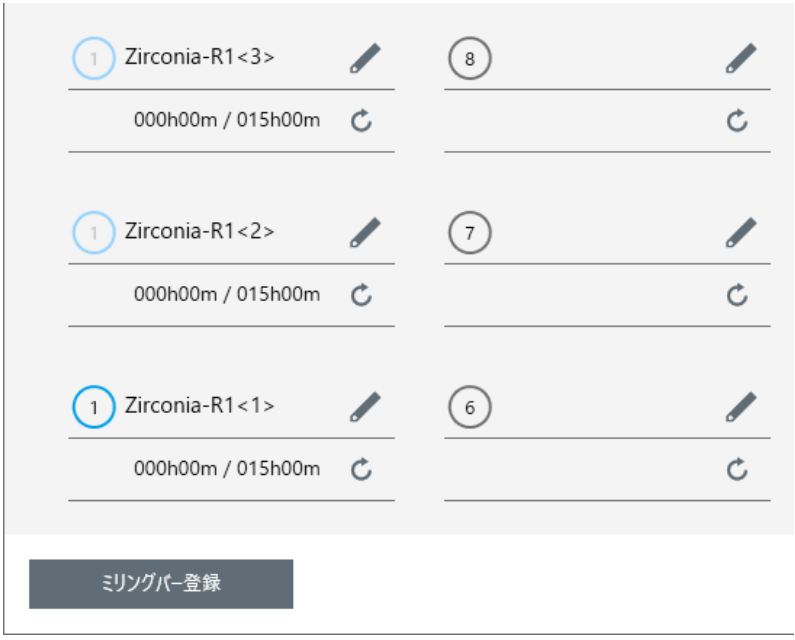The height and width of the screenshot is (640, 795).
Task: Edit the Zirconia-R1<2> bur with pencil icon
Action: coord(365,233)
